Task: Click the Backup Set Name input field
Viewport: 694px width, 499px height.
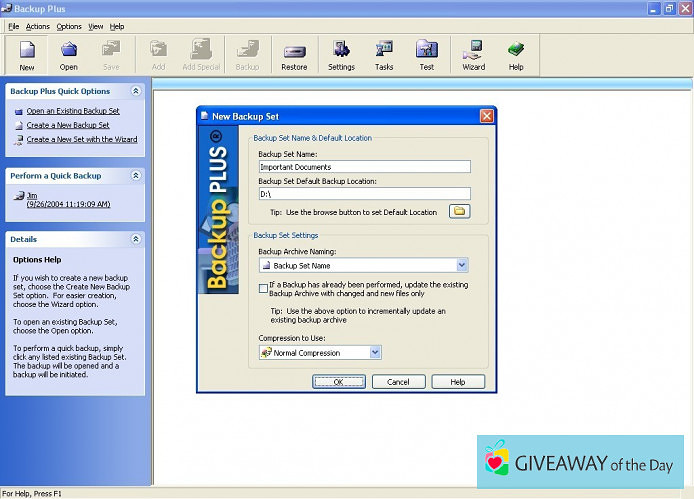Action: click(363, 167)
